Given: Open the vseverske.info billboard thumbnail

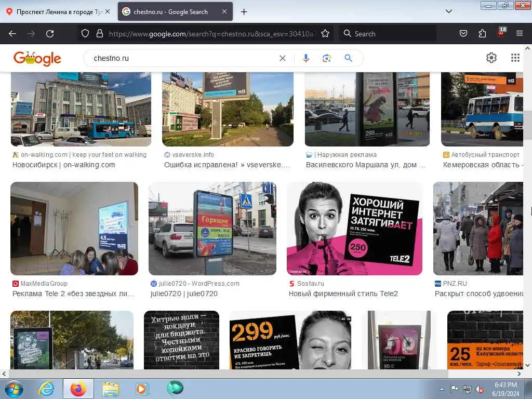Looking at the screenshot, I should 228,109.
